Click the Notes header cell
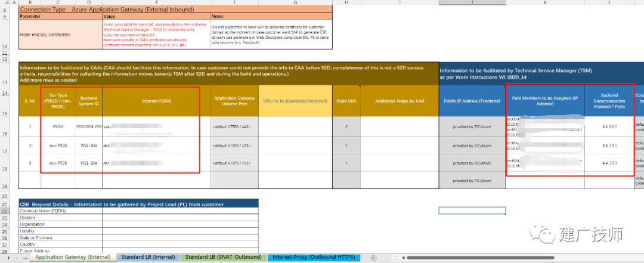 (x=271, y=17)
